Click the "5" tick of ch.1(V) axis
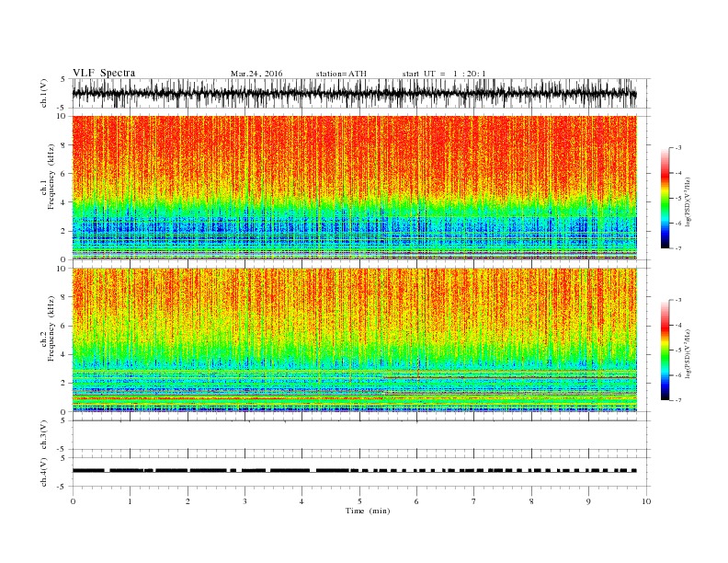Screen dimensions: 728x563 (x=63, y=79)
